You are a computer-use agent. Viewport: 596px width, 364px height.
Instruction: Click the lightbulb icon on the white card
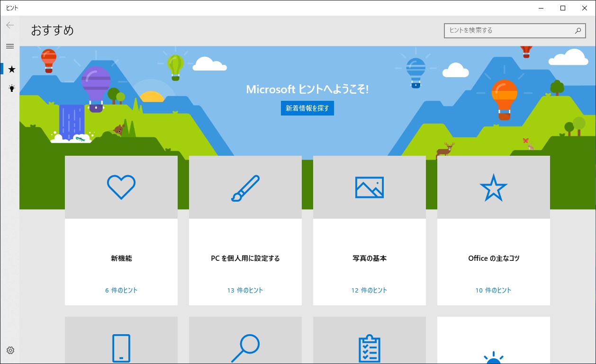494,357
